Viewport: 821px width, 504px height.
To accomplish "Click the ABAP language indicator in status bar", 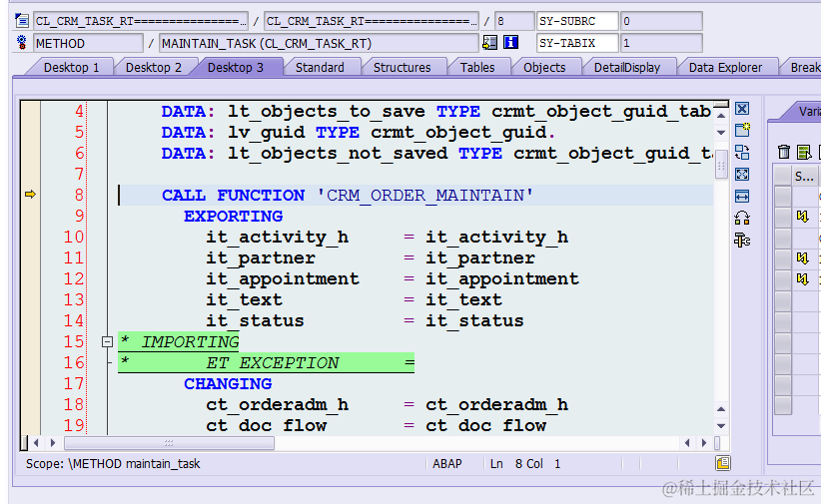I will pyautogui.click(x=447, y=464).
